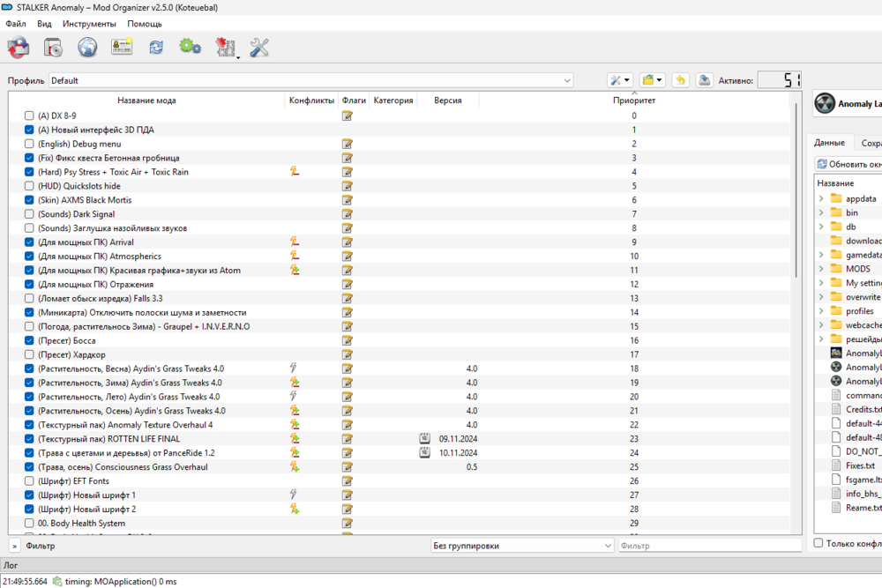Click the blue refresh arrows toolbar icon
This screenshot has width=882, height=588.
pyautogui.click(x=156, y=48)
